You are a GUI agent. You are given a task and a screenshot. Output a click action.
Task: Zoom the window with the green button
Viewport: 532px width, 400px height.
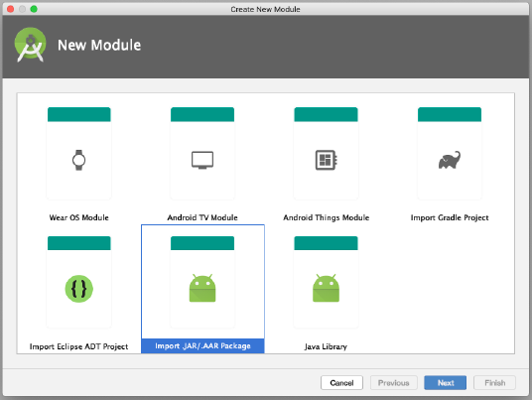pos(34,9)
